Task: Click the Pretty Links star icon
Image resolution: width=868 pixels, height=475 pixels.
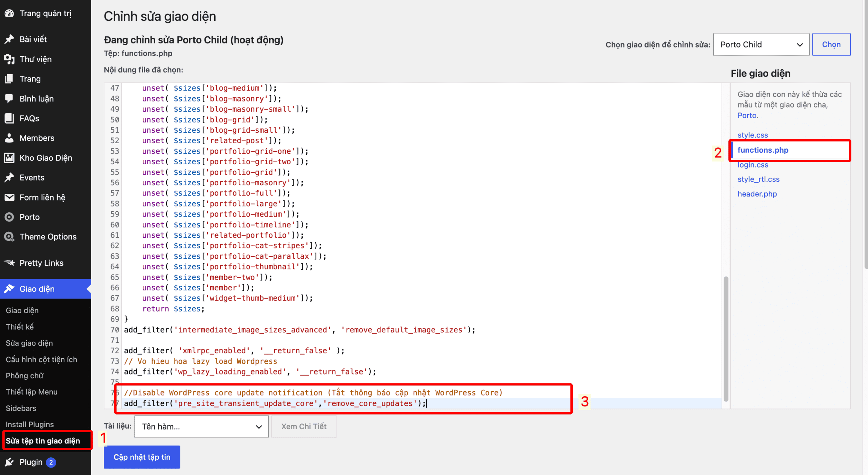Action: tap(9, 263)
